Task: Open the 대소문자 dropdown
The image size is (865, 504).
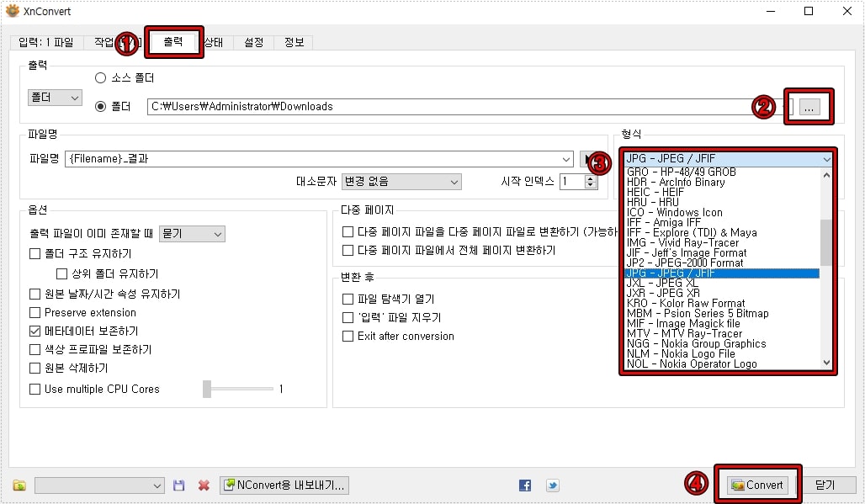Action: coord(401,182)
